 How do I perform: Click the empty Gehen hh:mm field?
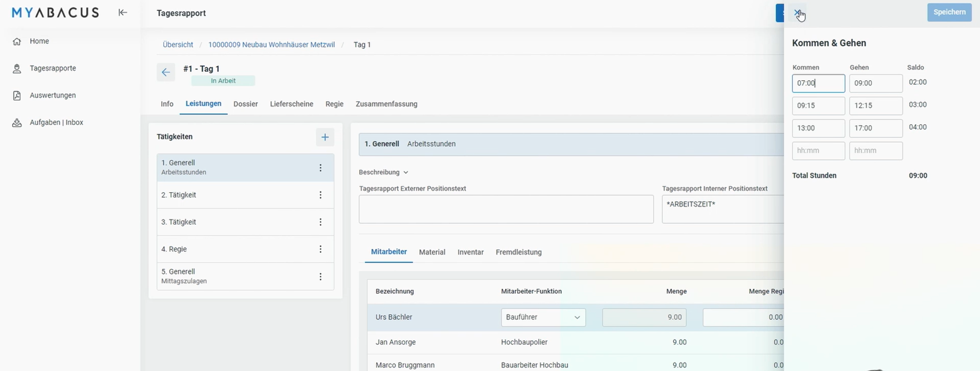click(x=876, y=151)
